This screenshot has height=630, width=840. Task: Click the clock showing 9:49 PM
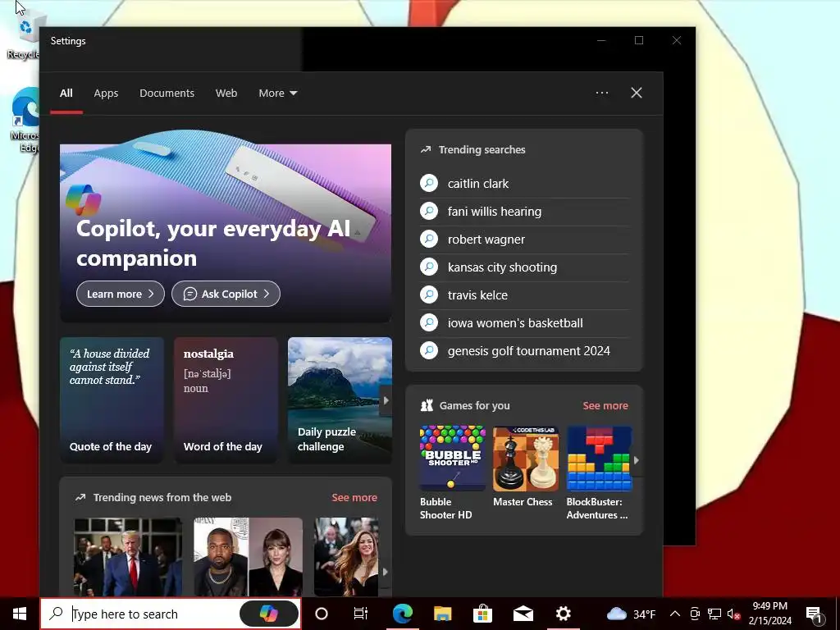pos(769,614)
